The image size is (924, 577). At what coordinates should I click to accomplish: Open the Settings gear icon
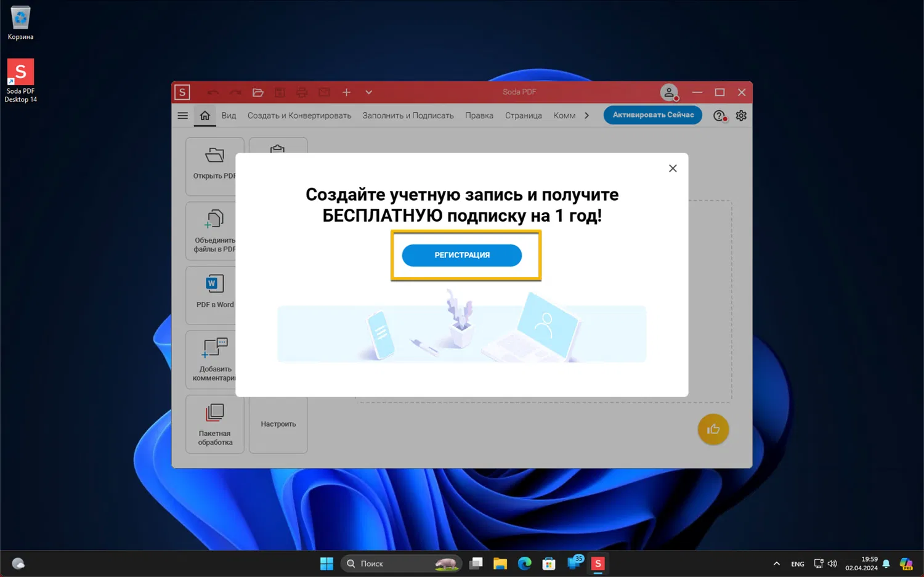pos(741,115)
